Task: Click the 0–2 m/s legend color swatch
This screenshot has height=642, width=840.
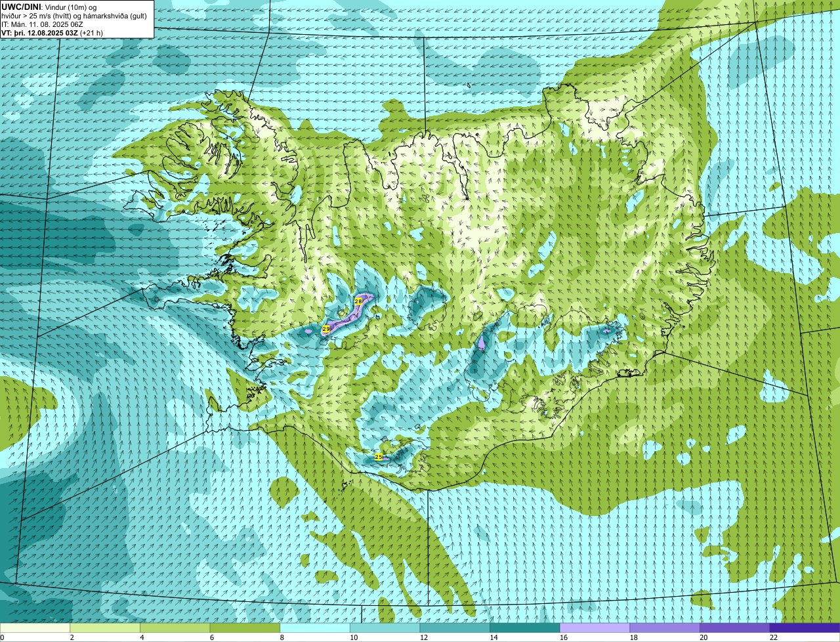Action: (x=35, y=628)
